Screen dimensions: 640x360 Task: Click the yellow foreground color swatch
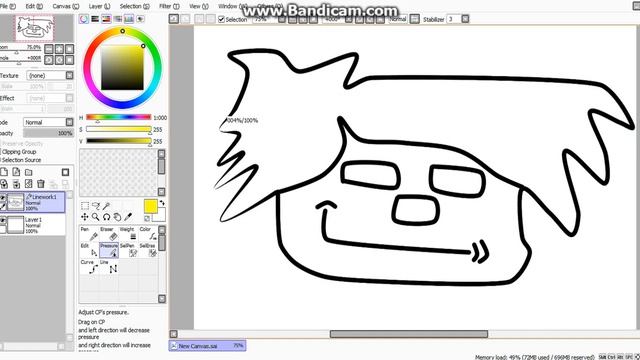pos(151,206)
